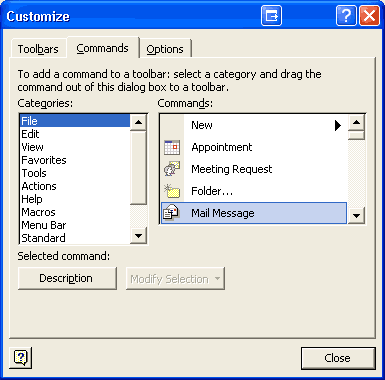The image size is (385, 380).
Task: Open the Modify Selection dropdown
Action: (x=175, y=279)
